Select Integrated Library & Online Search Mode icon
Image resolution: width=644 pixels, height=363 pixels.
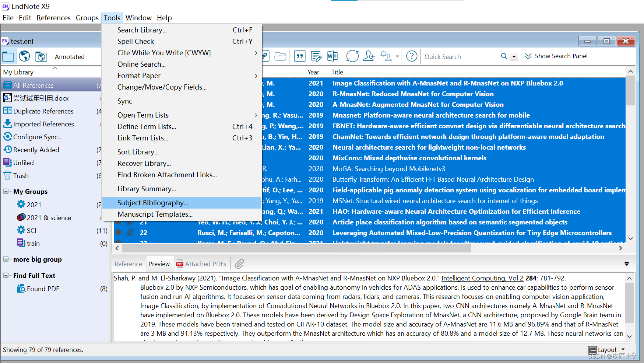click(41, 56)
